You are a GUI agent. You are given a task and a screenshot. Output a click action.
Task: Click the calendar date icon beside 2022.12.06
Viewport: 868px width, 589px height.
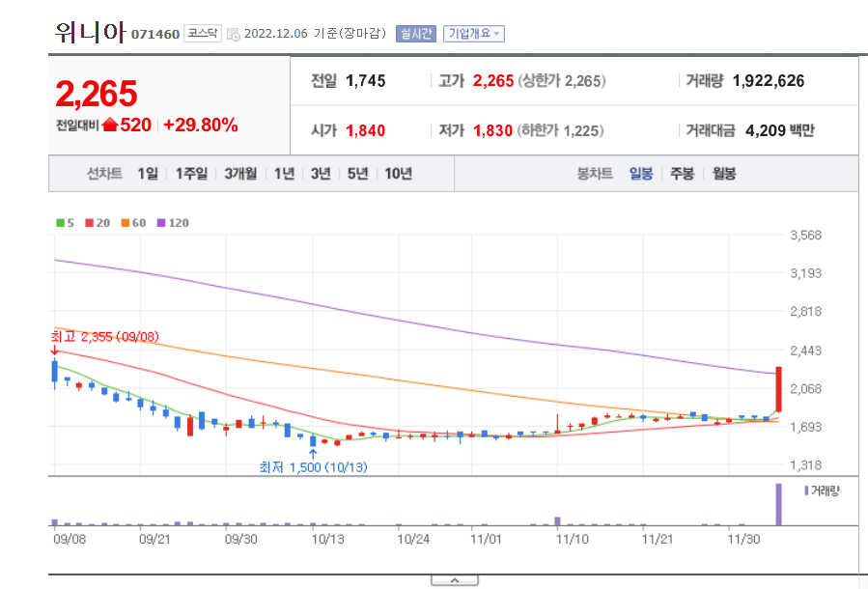(x=233, y=35)
